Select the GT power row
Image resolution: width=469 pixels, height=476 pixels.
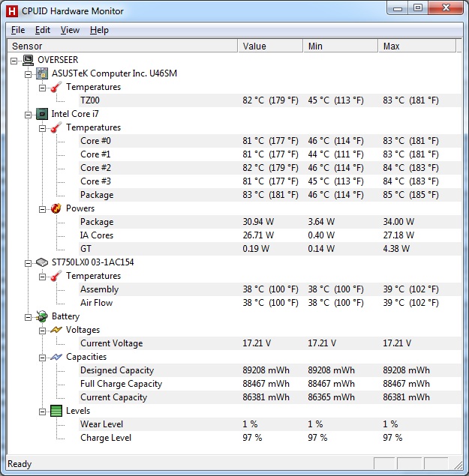coord(270,249)
